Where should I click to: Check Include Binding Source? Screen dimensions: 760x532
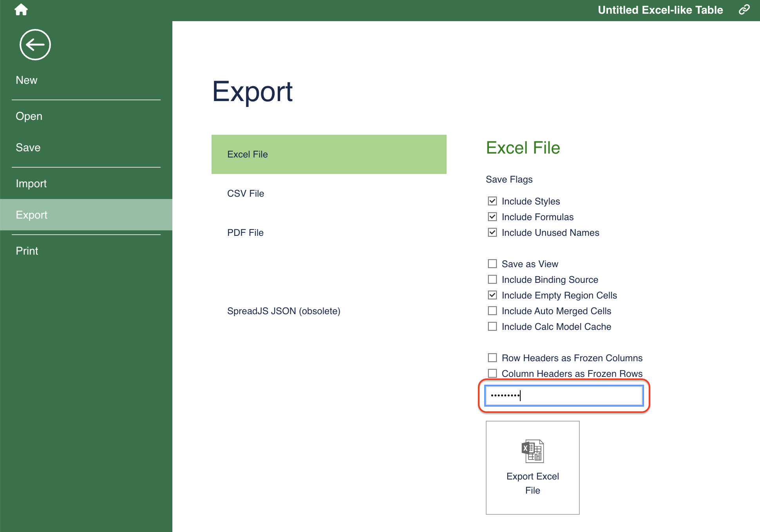(x=492, y=279)
